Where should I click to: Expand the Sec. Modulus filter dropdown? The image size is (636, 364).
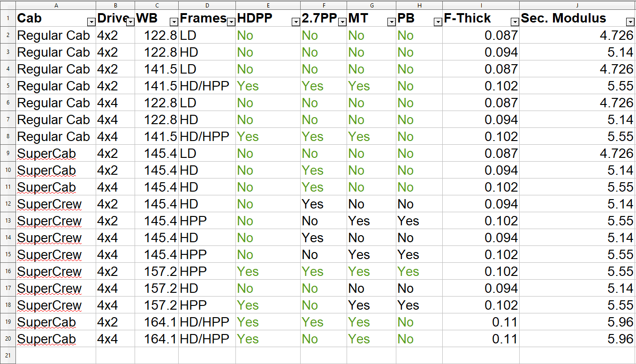click(630, 22)
